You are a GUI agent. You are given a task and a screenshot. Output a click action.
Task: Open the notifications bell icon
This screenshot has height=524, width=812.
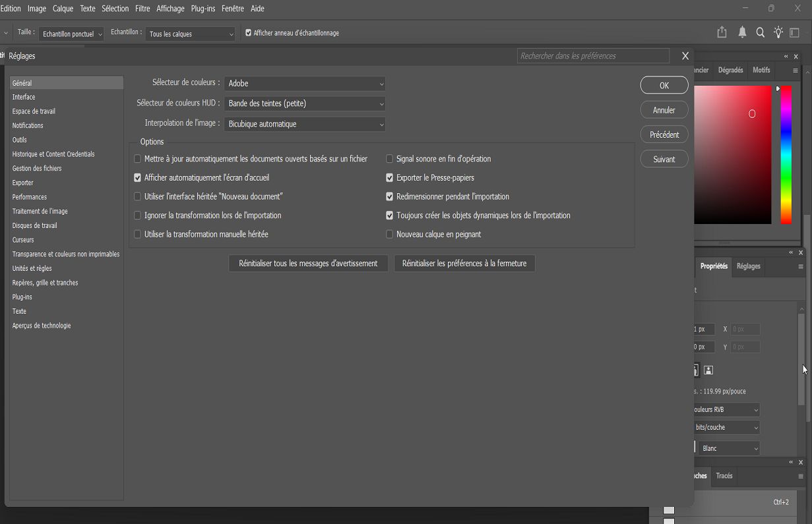(742, 32)
